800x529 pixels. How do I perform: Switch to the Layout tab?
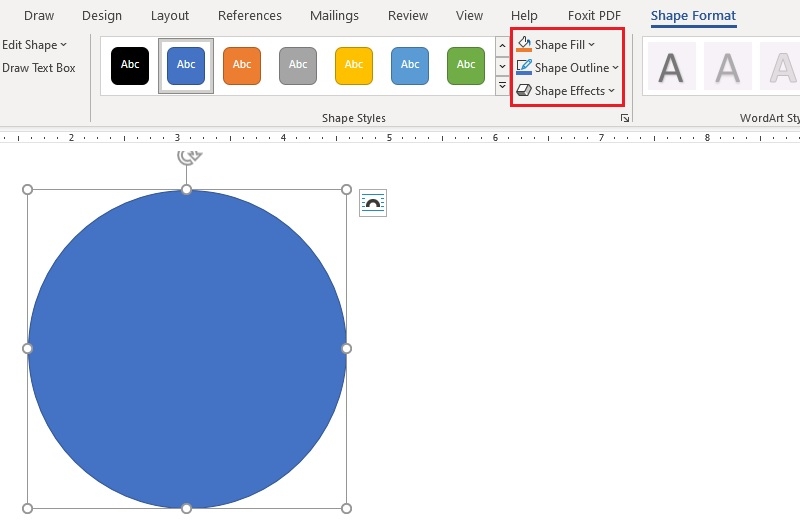pos(170,16)
